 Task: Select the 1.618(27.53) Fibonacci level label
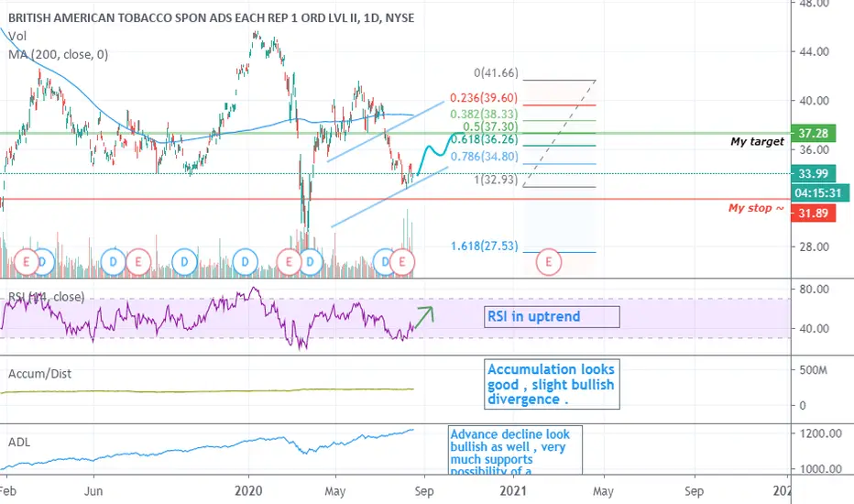click(485, 247)
